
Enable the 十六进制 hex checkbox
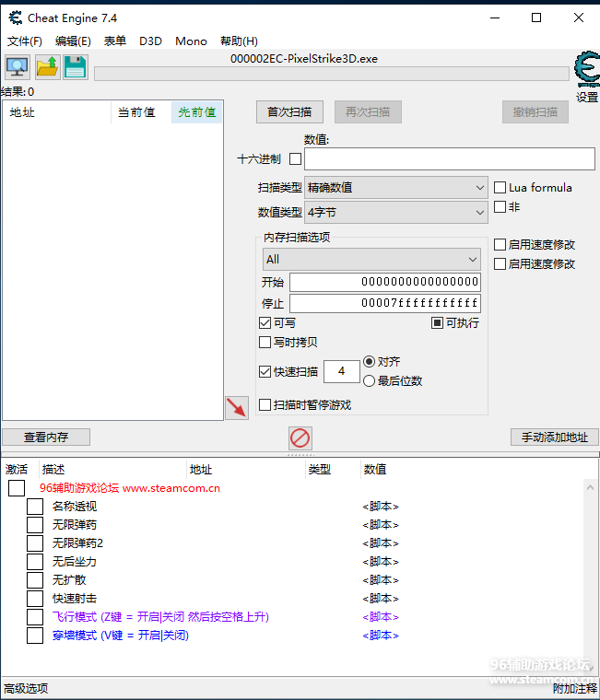click(295, 158)
